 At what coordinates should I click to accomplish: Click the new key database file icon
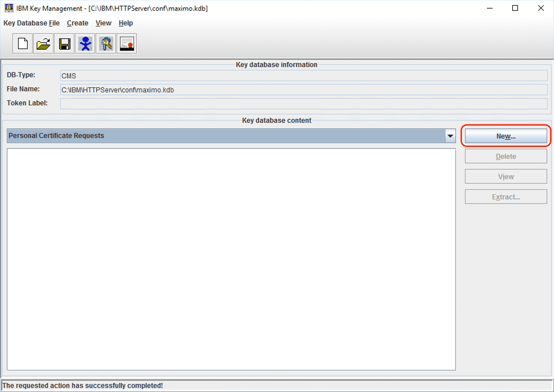[x=23, y=44]
